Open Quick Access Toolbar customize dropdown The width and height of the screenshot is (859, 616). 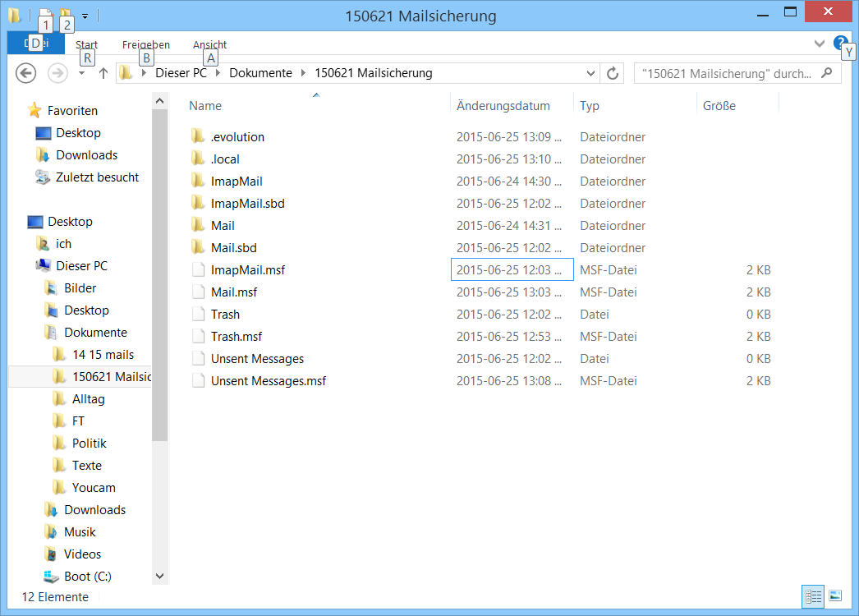click(x=85, y=16)
